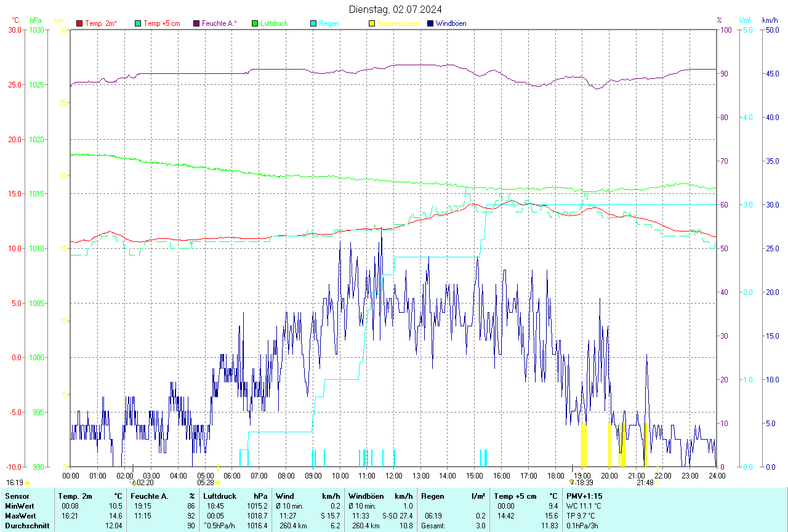This screenshot has height=532, width=788.
Task: Select the 'Feuchte A.*' legend label
Action: [219, 23]
